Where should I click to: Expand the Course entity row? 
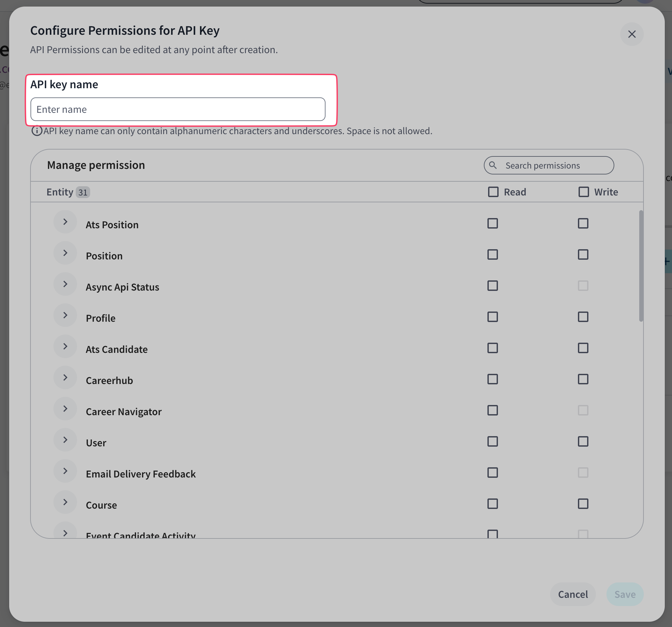click(65, 502)
